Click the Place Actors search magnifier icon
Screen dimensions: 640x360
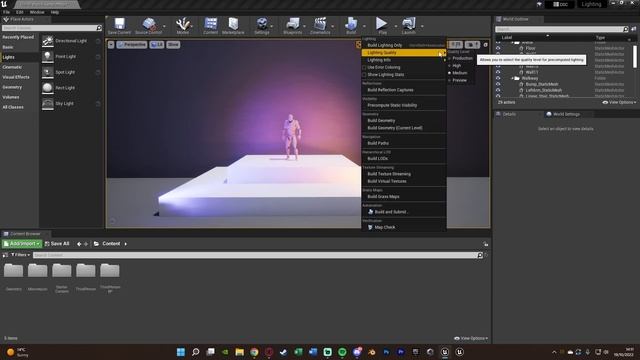pos(99,28)
